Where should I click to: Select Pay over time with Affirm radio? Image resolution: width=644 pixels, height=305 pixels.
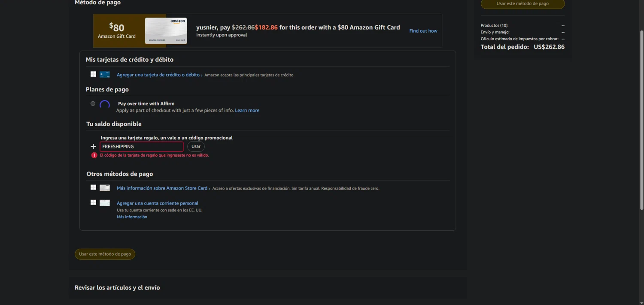coord(93,103)
